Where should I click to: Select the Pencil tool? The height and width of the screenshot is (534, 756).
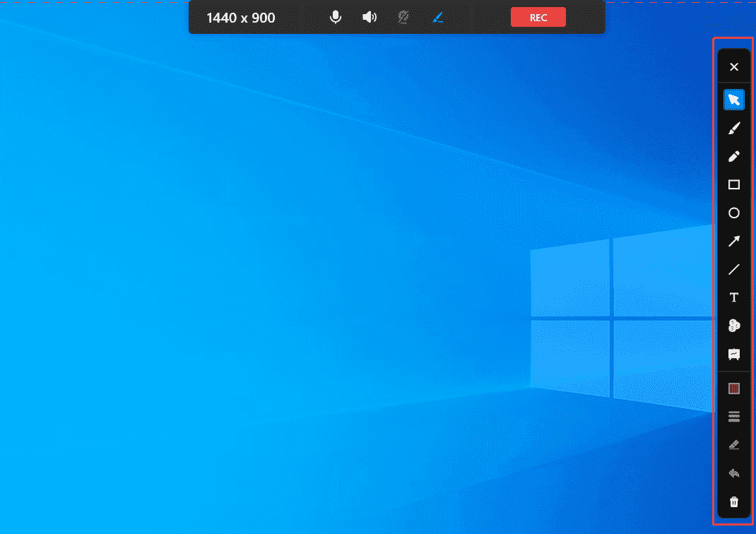(x=733, y=156)
